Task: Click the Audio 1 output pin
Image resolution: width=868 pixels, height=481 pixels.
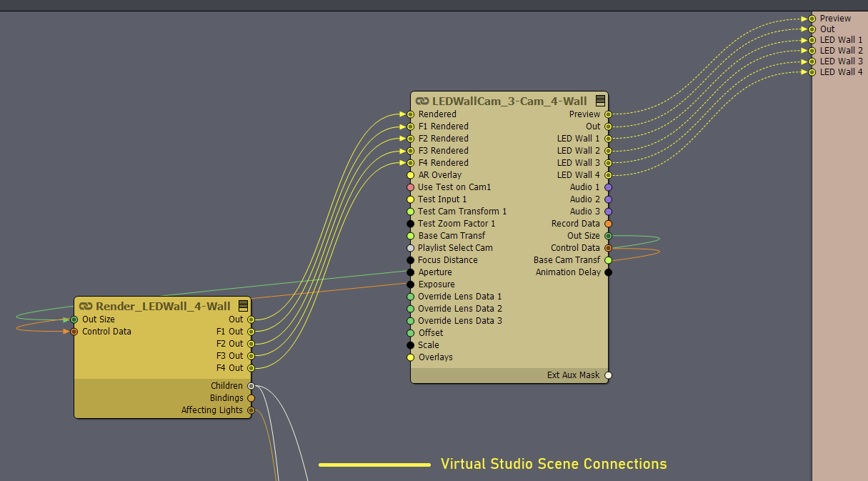Action: pos(608,187)
